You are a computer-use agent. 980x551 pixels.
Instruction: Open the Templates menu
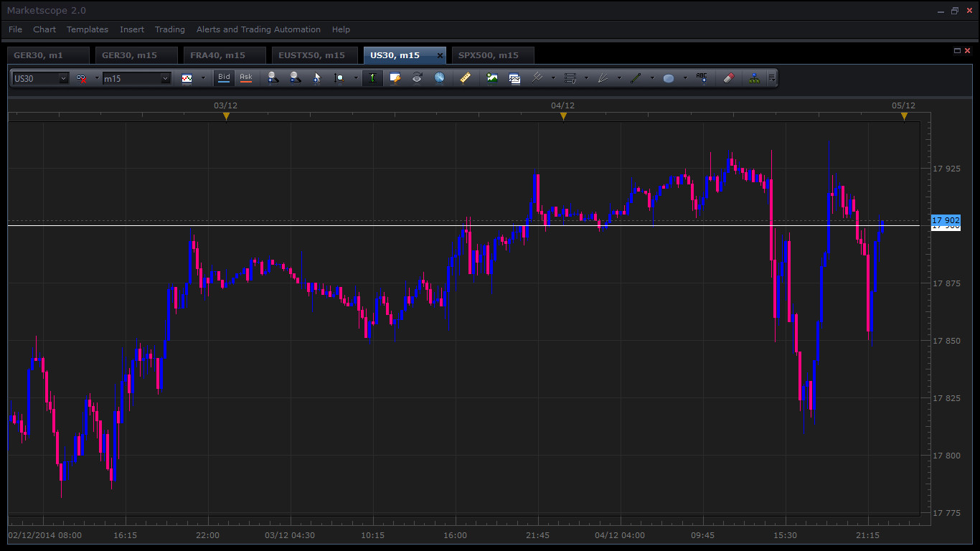88,29
